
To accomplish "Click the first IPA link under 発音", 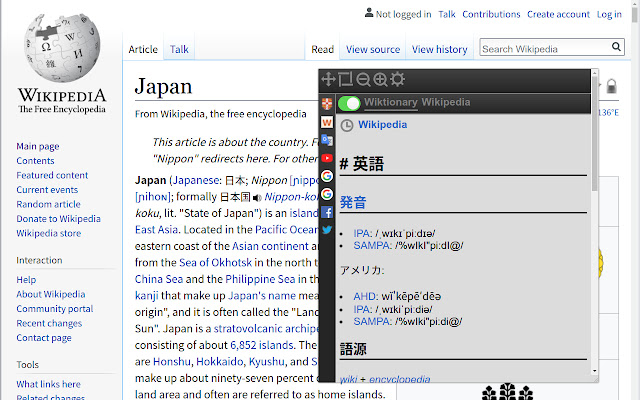I will [x=362, y=233].
